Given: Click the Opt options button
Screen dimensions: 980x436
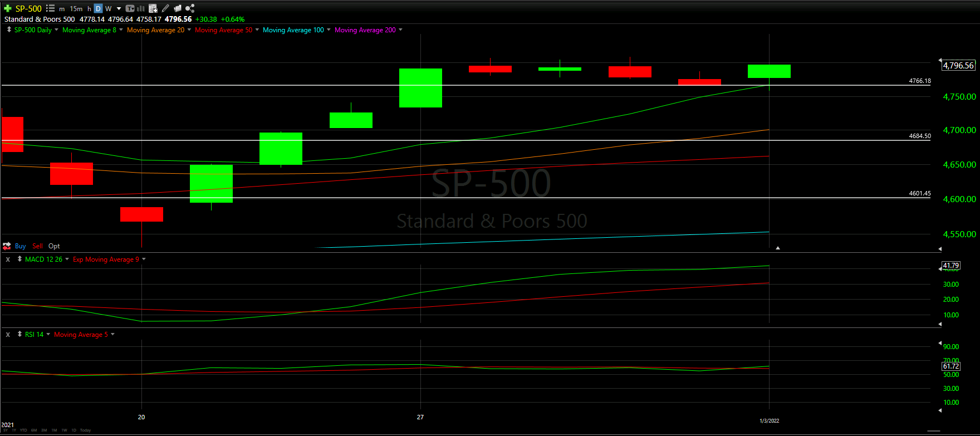Looking at the screenshot, I should (54, 246).
